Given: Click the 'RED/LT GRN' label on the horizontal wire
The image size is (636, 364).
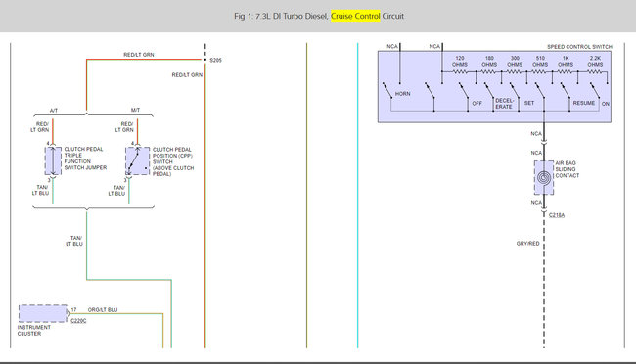Looking at the screenshot, I should (x=139, y=55).
